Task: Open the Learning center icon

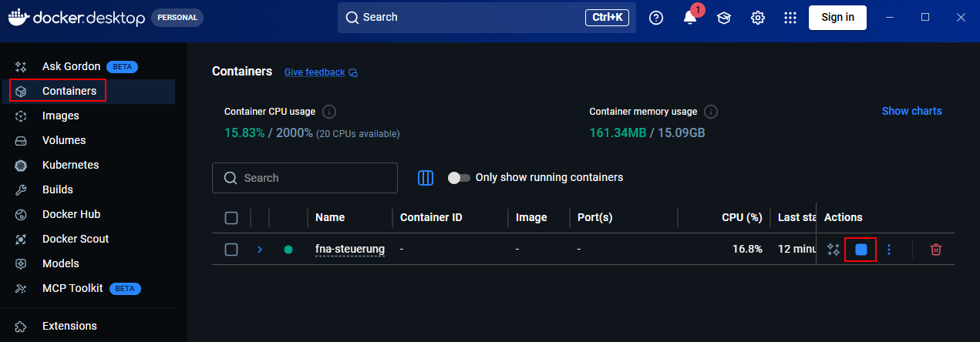Action: (x=724, y=18)
